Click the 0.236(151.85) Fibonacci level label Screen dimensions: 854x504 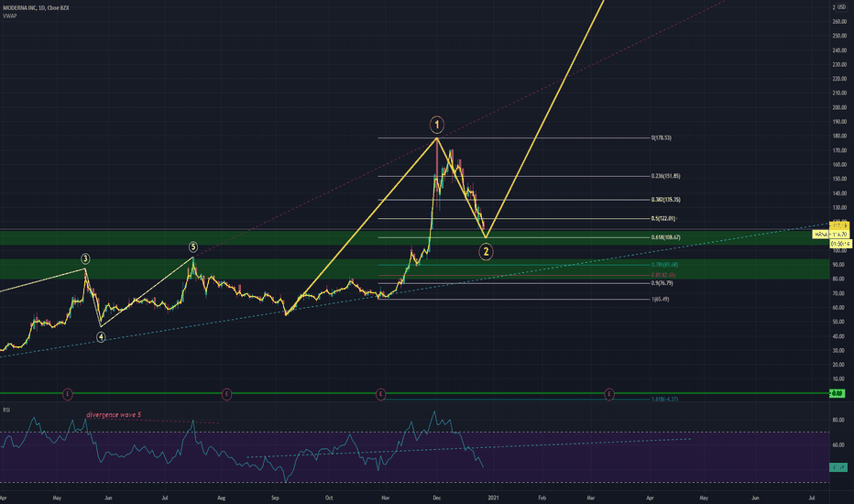click(x=665, y=176)
